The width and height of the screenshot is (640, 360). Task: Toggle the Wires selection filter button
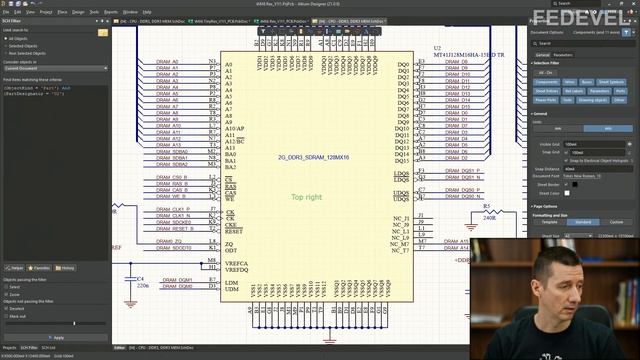coord(569,82)
